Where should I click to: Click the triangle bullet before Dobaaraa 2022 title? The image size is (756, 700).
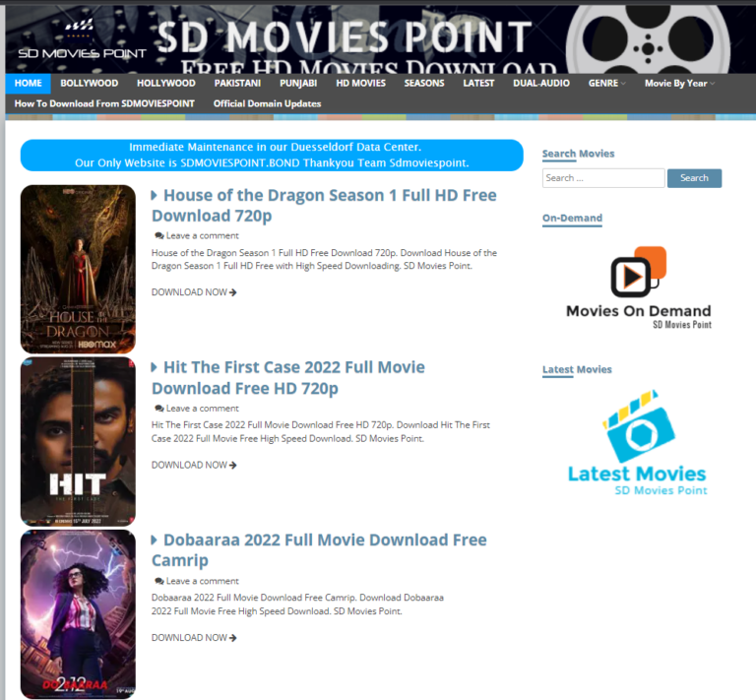tap(155, 540)
